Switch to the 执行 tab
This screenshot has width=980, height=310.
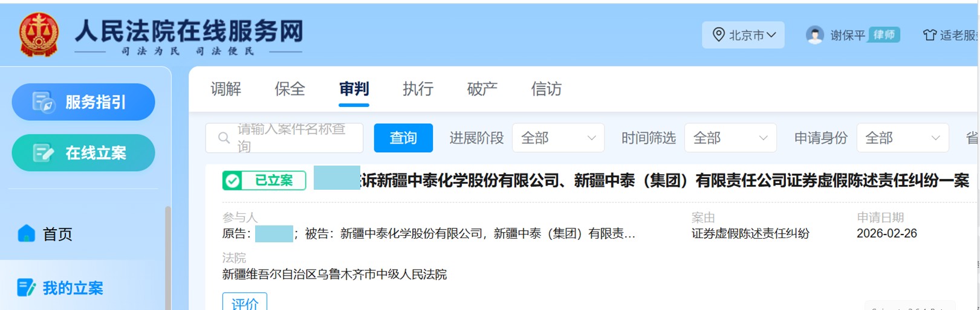pyautogui.click(x=418, y=89)
